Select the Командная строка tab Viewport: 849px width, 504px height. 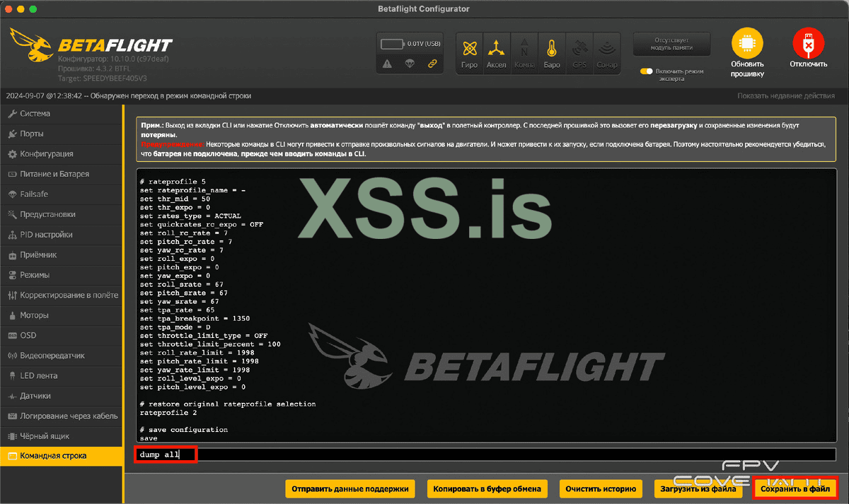pos(62,456)
